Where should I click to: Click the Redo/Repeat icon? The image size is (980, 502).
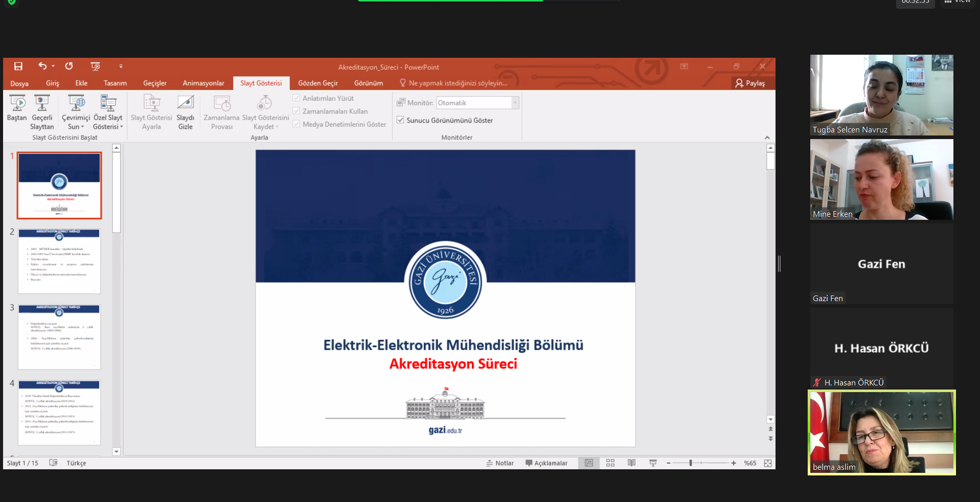(69, 66)
